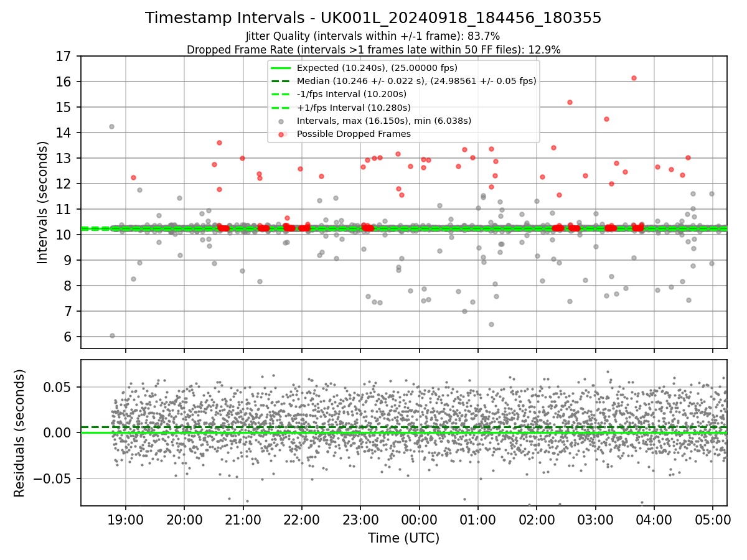Click legend entry 'Possible Dropped Frames'
Image resolution: width=747 pixels, height=560 pixels.
tap(354, 134)
